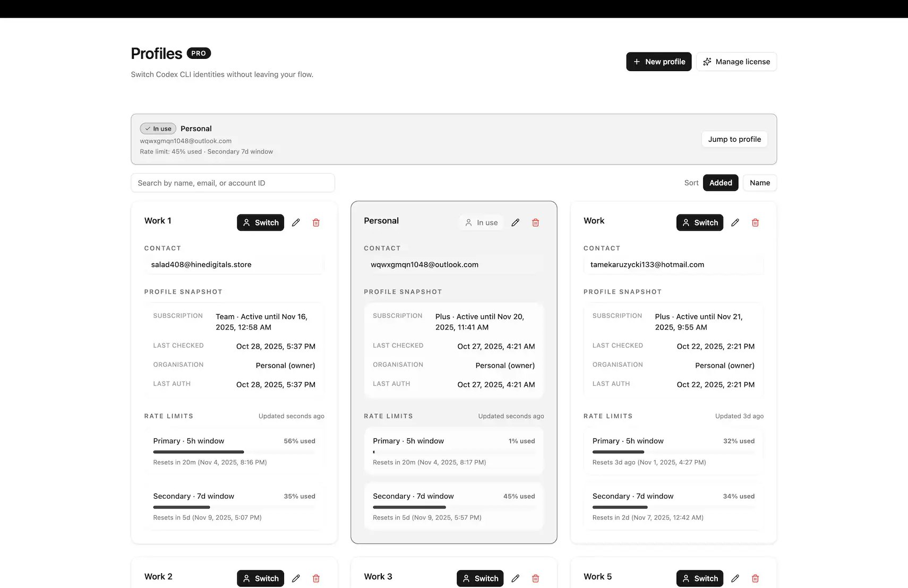Switch to the Work 5 profile
Image resolution: width=908 pixels, height=588 pixels.
tap(699, 578)
